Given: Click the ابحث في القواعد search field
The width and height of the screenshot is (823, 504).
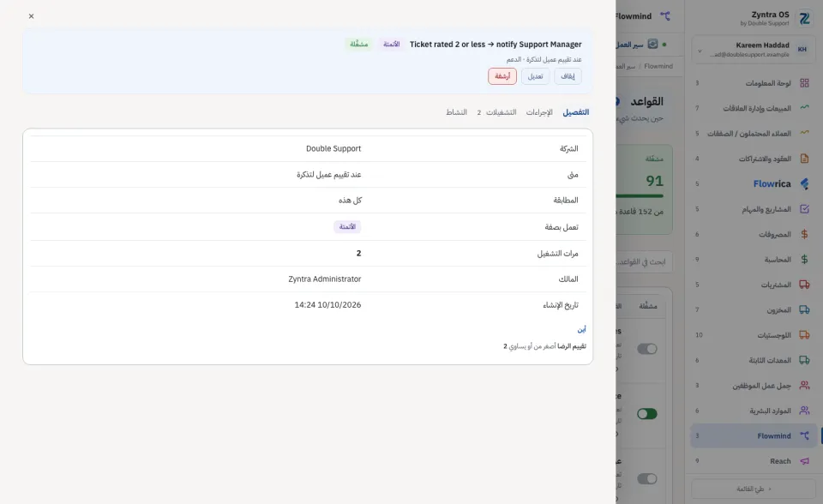Looking at the screenshot, I should coord(645,261).
